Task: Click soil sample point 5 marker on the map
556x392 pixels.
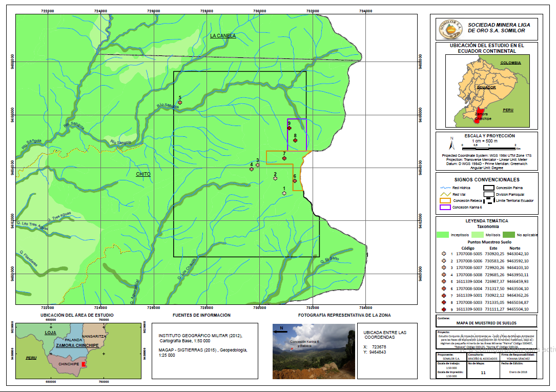Action: [x=180, y=102]
